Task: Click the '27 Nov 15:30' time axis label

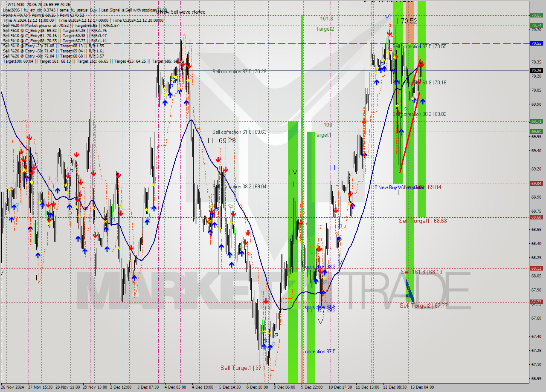Action: [x=41, y=387]
